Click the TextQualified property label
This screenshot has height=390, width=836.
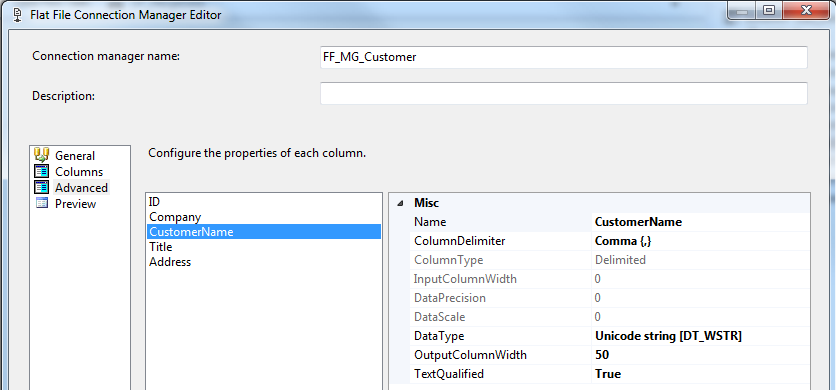(x=449, y=374)
